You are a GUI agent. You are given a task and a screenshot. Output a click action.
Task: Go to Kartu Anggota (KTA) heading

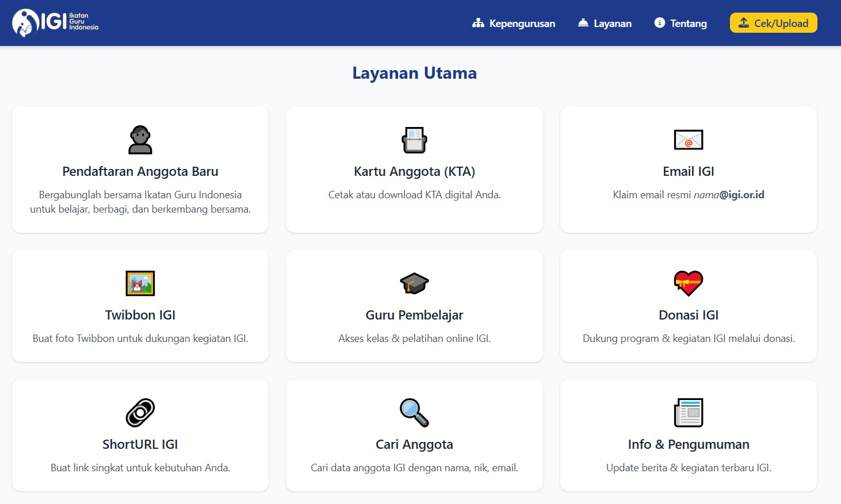[414, 171]
